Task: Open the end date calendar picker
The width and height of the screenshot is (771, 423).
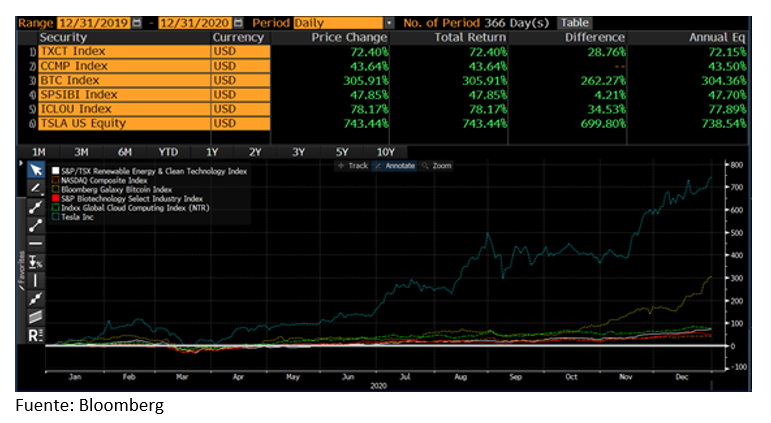Action: [237, 22]
